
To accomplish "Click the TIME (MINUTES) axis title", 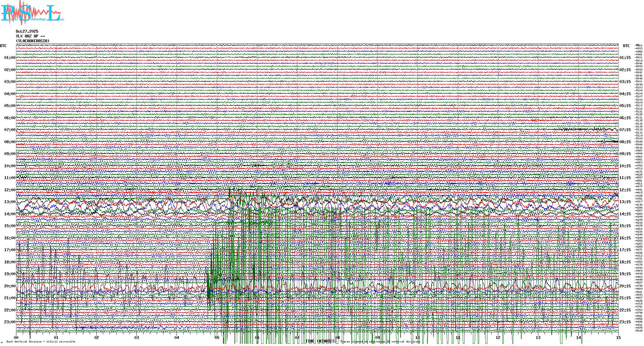I will [321, 341].
